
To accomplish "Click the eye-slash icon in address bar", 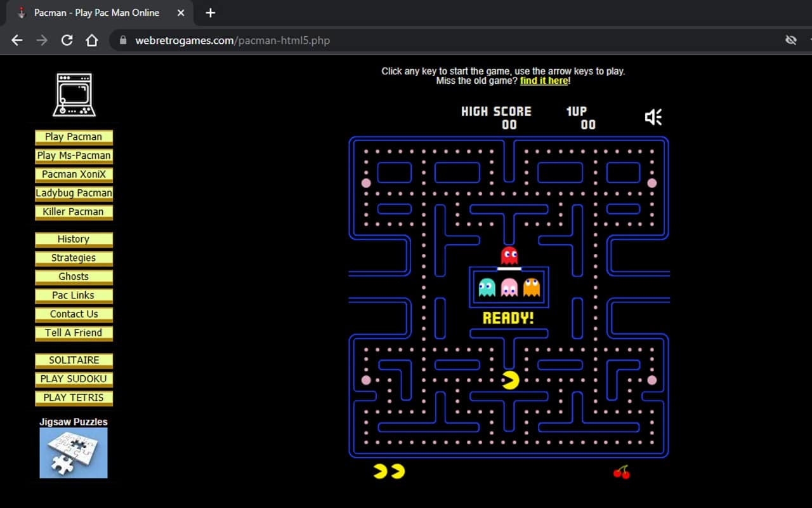I will [x=790, y=40].
